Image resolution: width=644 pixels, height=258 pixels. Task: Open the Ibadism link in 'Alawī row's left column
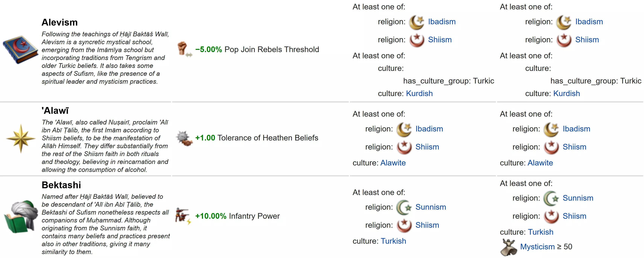(x=429, y=129)
